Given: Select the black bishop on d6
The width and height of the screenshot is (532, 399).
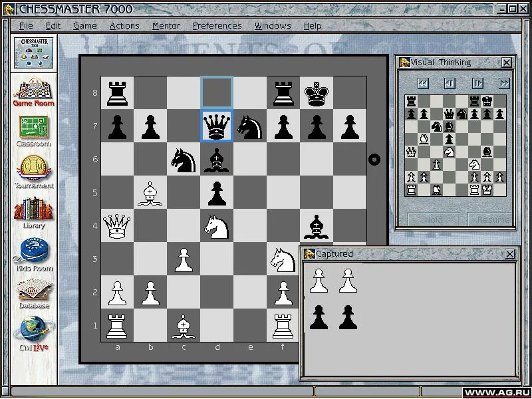Looking at the screenshot, I should [217, 159].
